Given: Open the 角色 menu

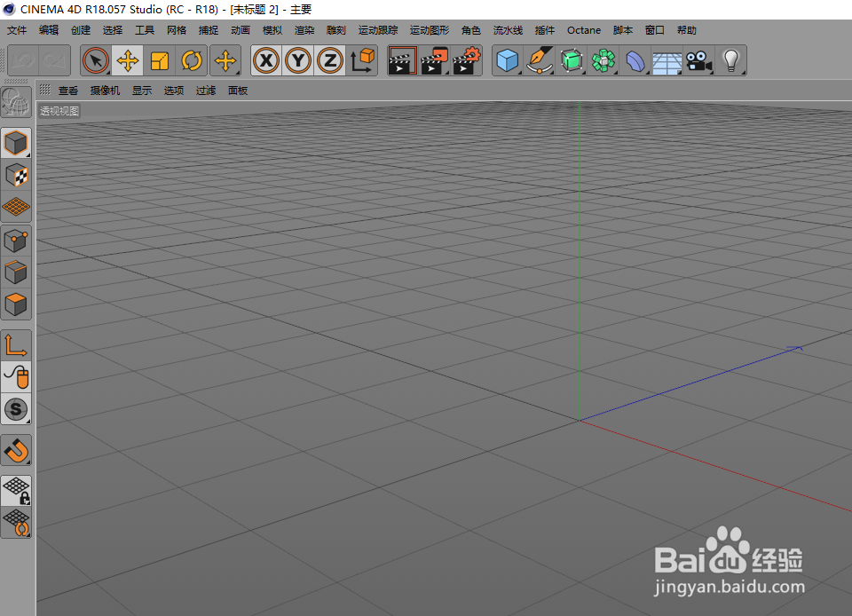Looking at the screenshot, I should [471, 30].
